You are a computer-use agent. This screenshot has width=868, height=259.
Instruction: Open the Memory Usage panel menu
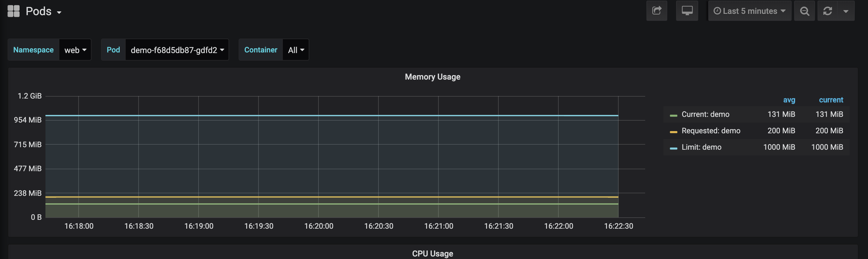click(x=432, y=76)
